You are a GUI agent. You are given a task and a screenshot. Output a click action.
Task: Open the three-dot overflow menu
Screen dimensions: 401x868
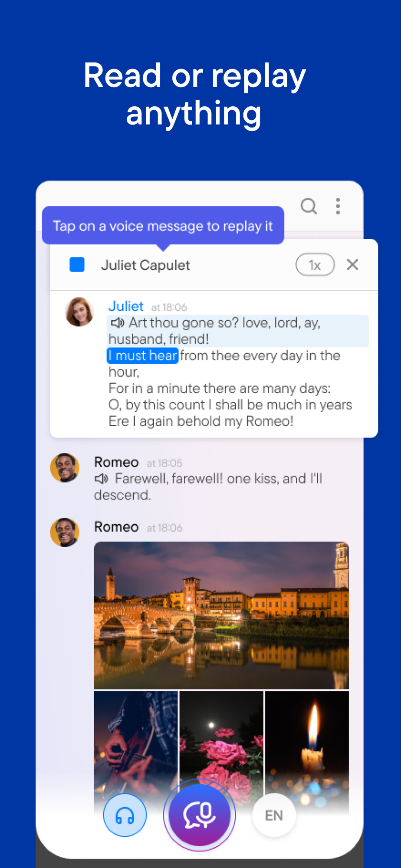pos(338,206)
